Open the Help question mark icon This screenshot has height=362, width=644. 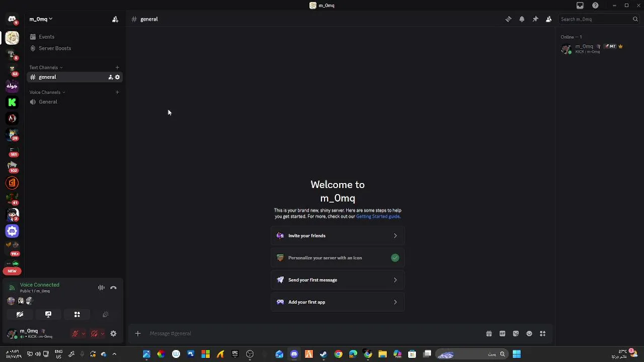pyautogui.click(x=595, y=6)
